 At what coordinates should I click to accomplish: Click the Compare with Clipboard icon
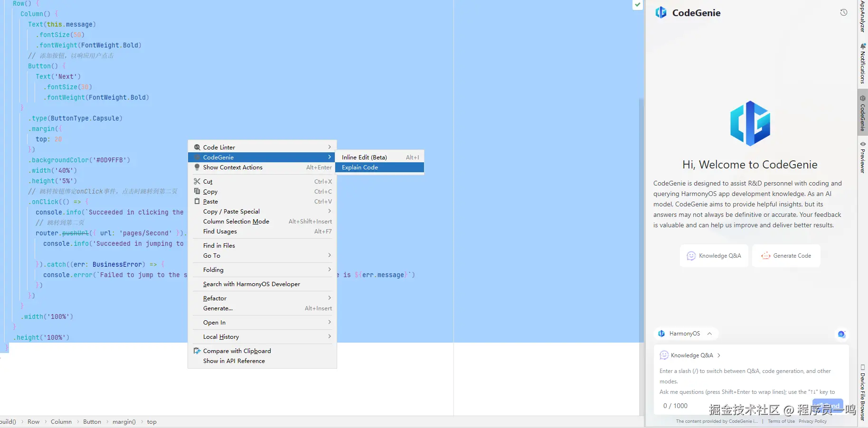coord(197,351)
